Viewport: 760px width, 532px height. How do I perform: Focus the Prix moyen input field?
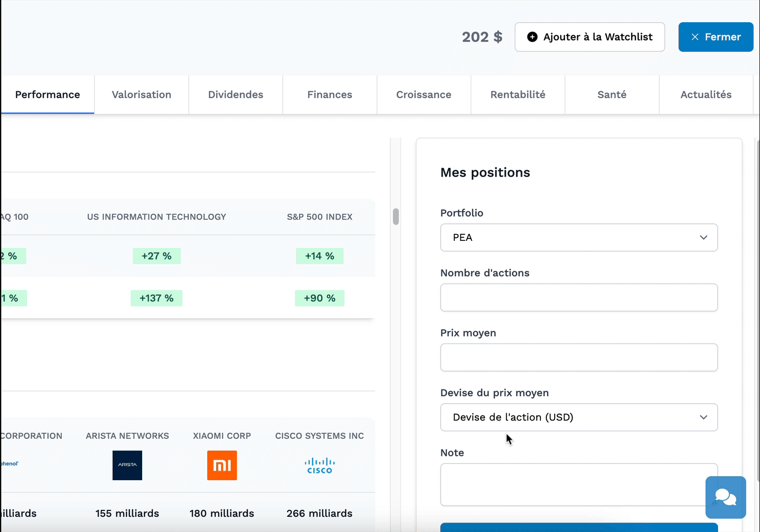click(x=578, y=357)
